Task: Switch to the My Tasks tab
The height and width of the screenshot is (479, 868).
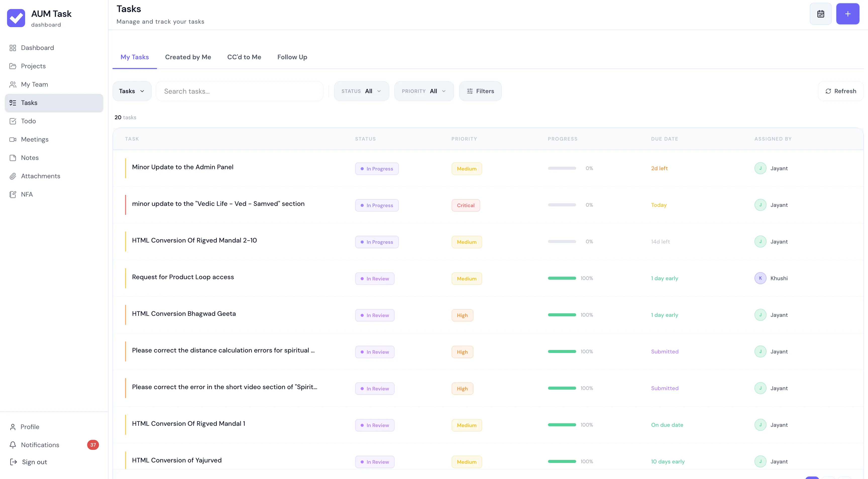Action: (134, 57)
